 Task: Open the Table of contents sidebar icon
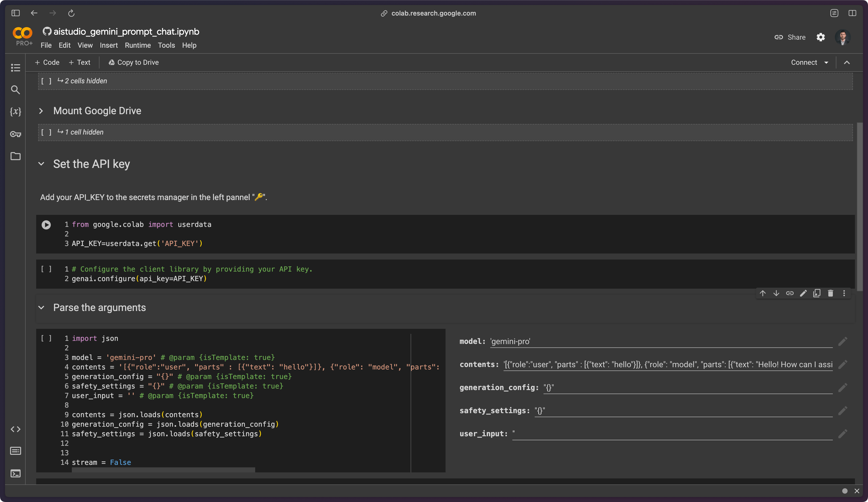click(16, 68)
